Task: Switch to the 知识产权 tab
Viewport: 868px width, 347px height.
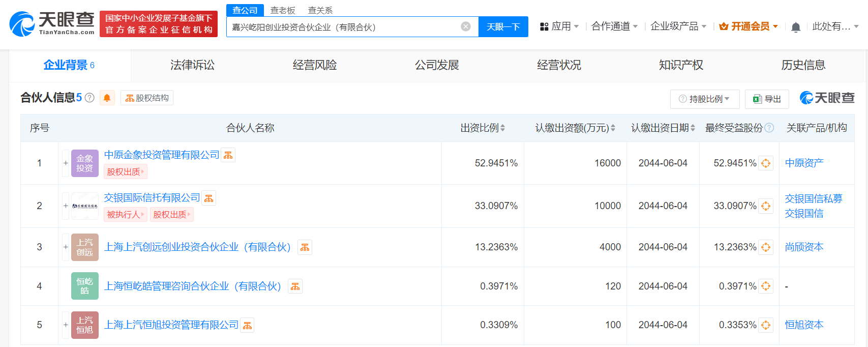Action: 681,65
